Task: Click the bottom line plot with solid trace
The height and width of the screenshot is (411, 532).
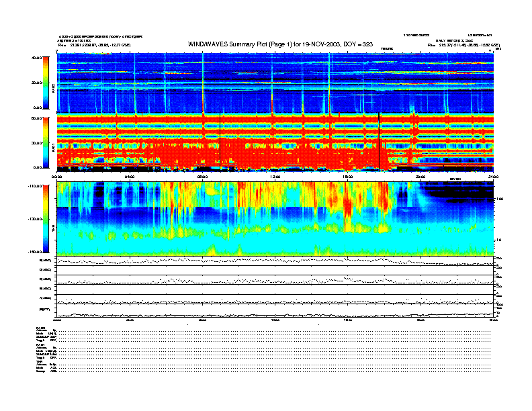Action: pos(275,310)
